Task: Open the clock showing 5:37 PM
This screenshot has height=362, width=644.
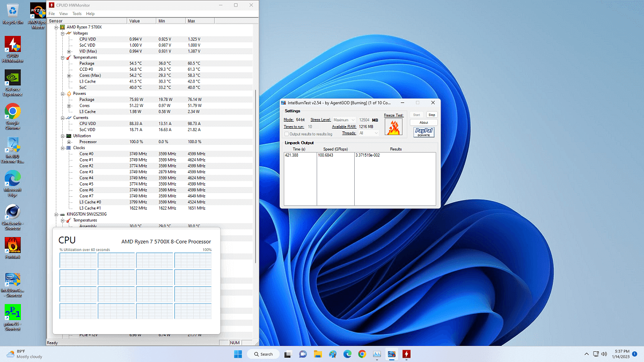Action: click(x=621, y=354)
